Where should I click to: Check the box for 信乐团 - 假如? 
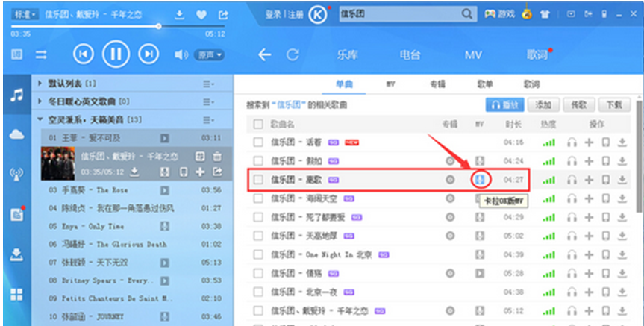click(x=258, y=161)
